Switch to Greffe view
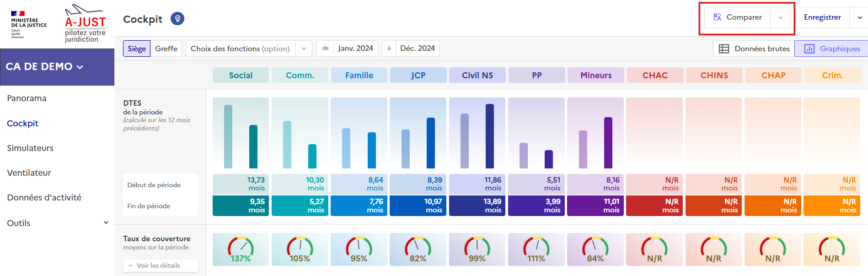 [x=166, y=49]
